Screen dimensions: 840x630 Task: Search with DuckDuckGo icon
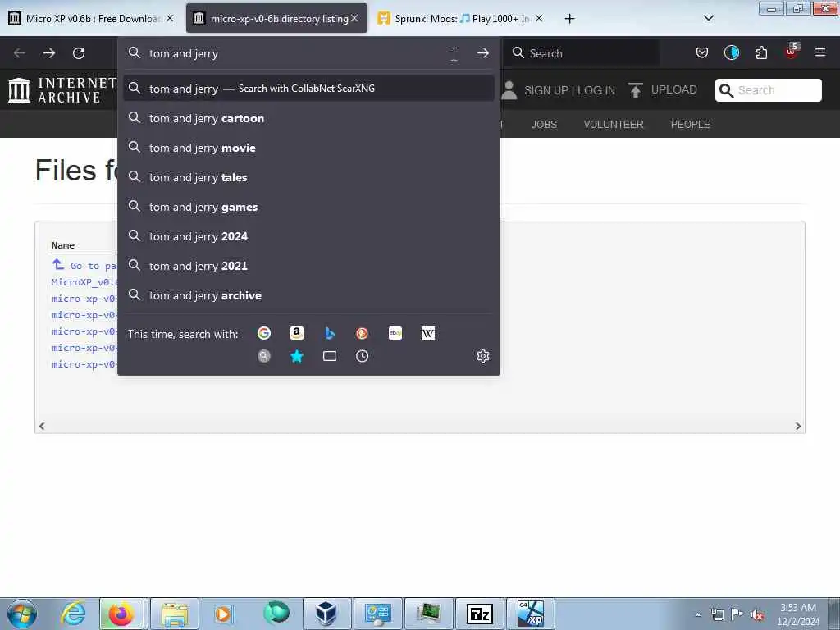(362, 333)
